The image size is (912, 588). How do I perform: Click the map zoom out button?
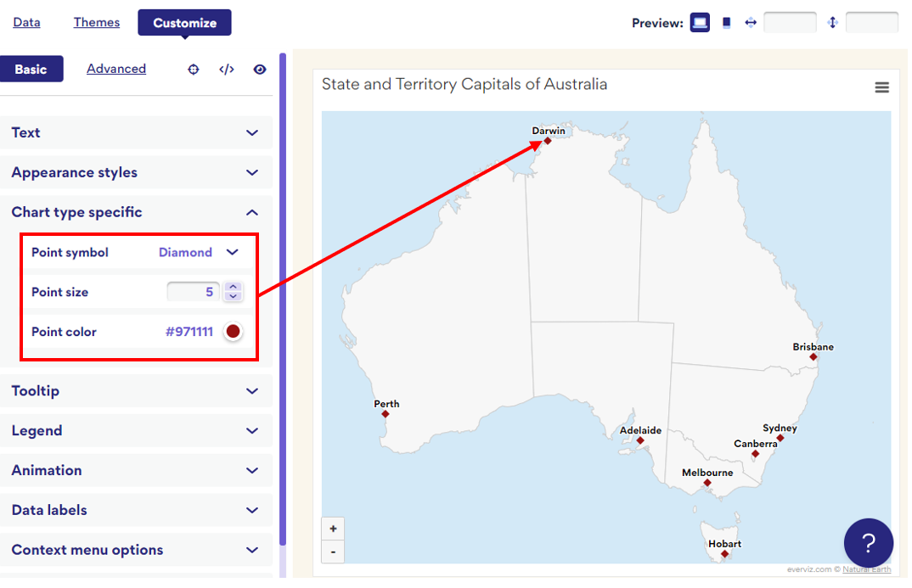[333, 552]
